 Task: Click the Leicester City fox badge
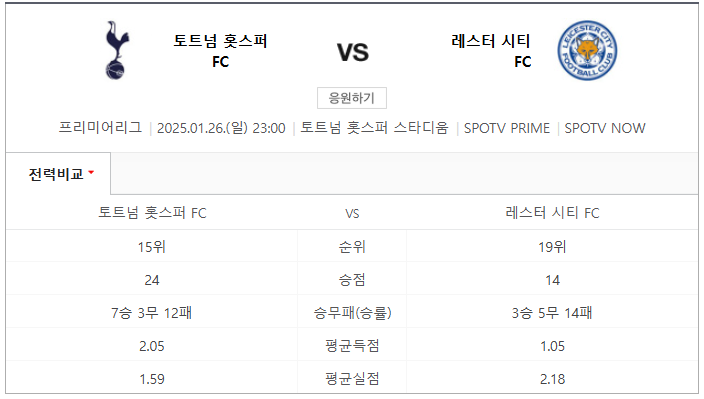tap(587, 50)
